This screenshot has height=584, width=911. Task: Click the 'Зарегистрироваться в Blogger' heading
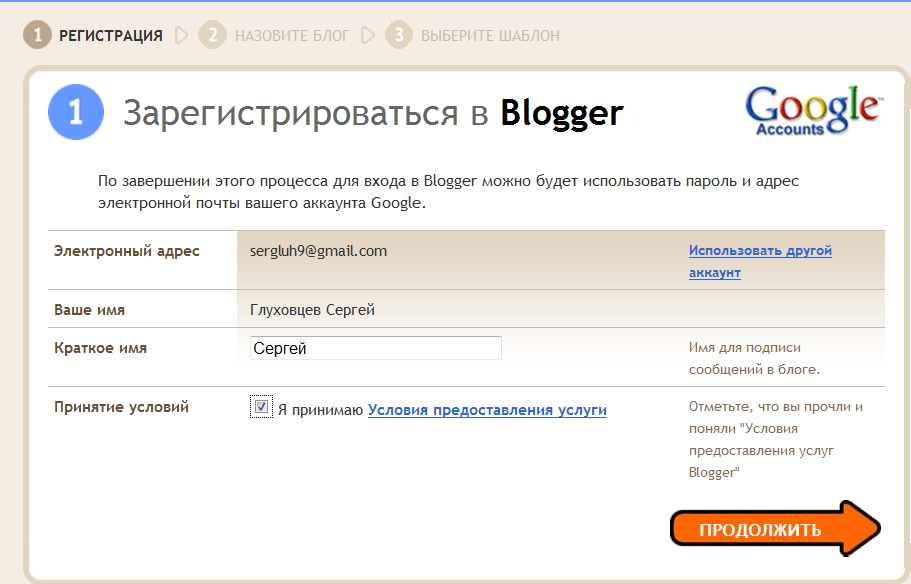tap(373, 113)
